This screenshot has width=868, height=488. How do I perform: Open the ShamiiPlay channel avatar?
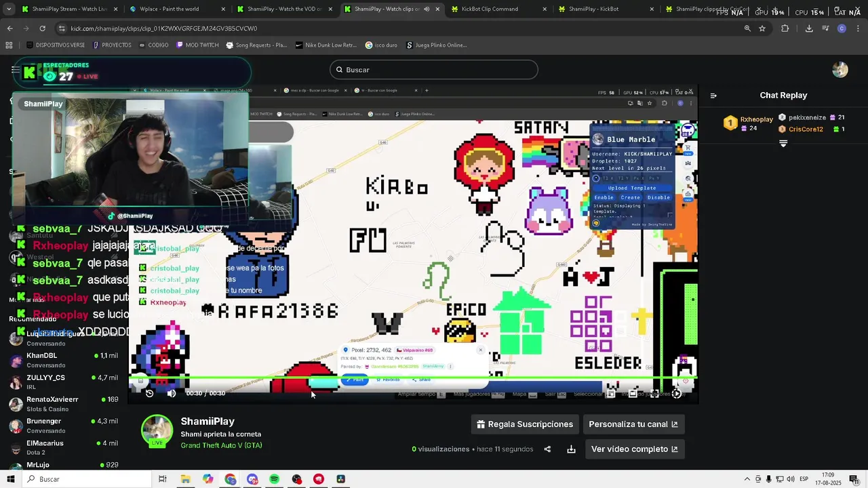point(157,430)
